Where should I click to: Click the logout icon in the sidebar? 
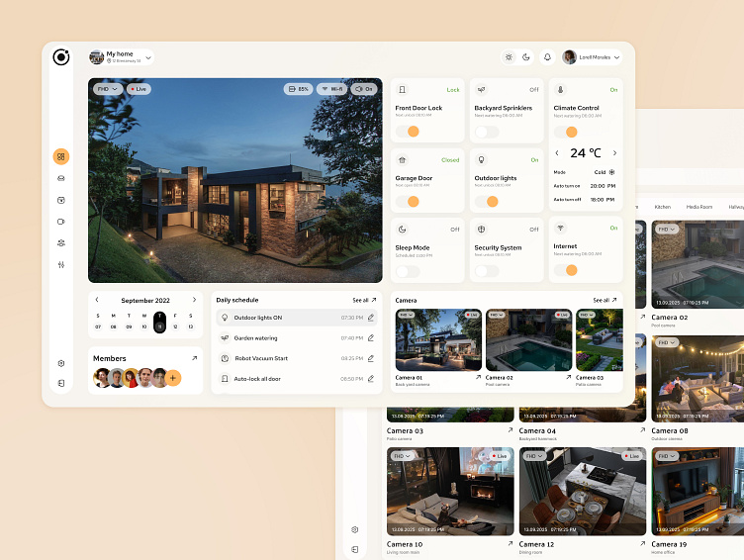(x=61, y=383)
